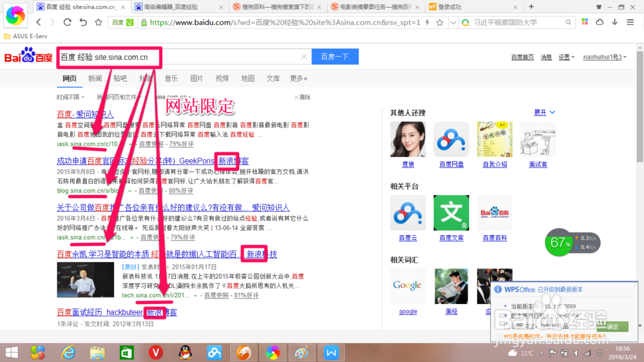Click the 百度百科 platform thumbnail
Screen dimensions: 644x362
[x=495, y=213]
